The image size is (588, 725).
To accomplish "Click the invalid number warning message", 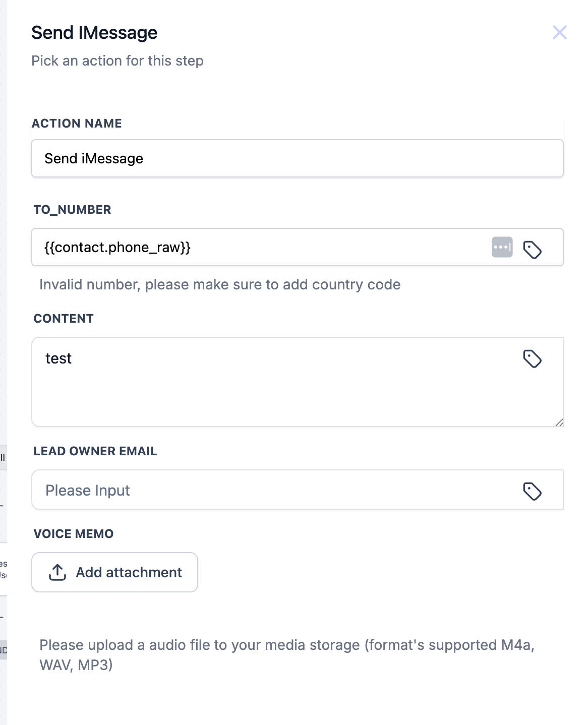I will coord(220,285).
